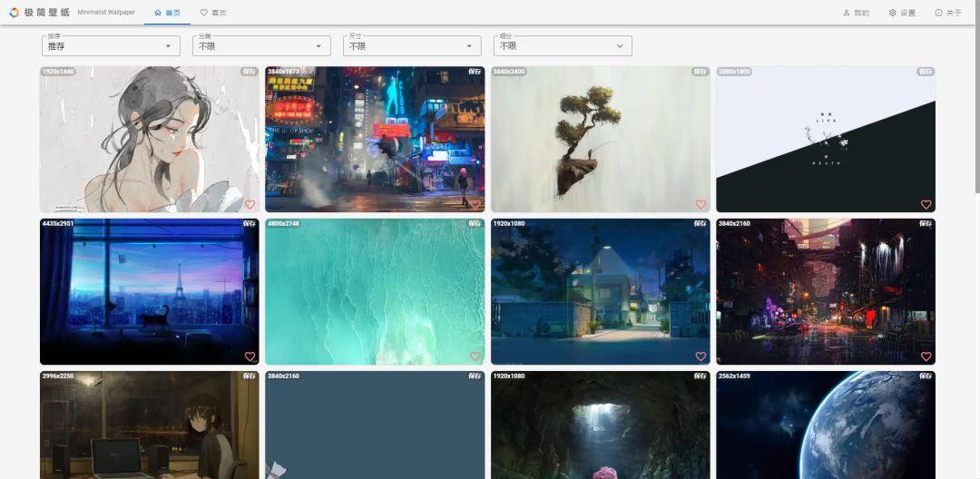Save the Eiffel Tower cat window wallpaper

250,223
